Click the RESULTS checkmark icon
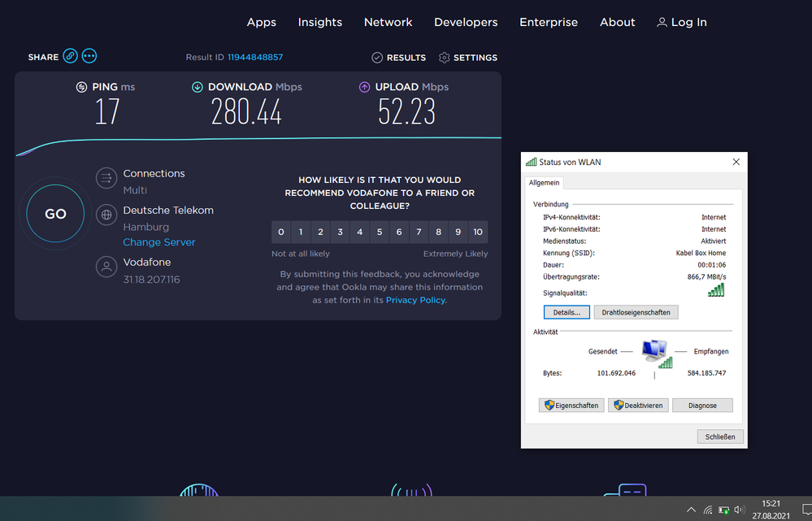 pyautogui.click(x=377, y=58)
